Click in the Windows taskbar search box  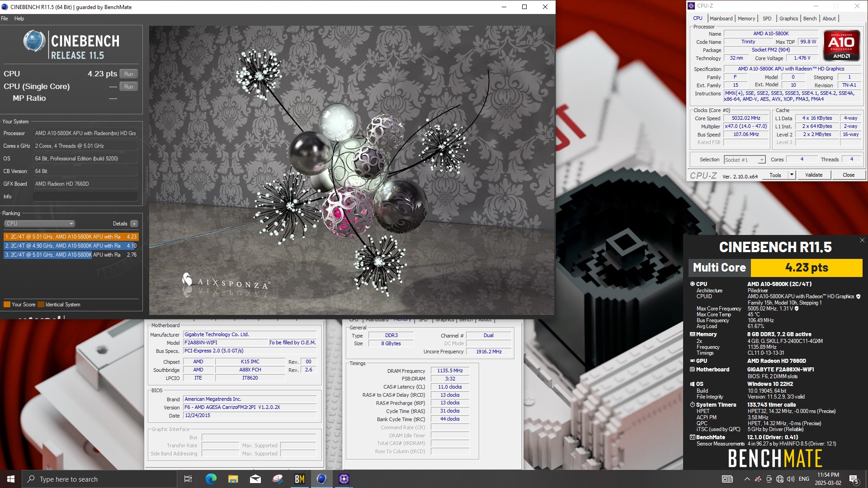point(99,479)
